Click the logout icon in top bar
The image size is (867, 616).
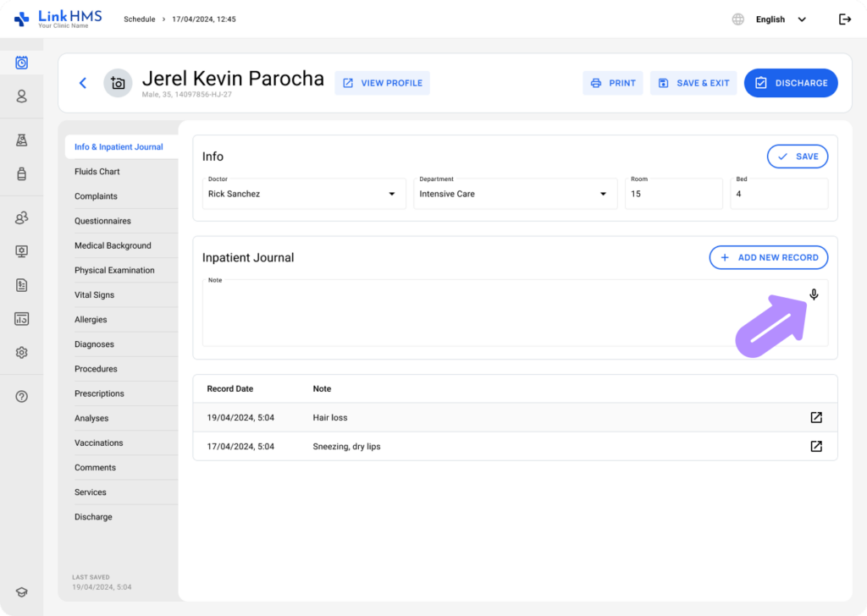[844, 19]
